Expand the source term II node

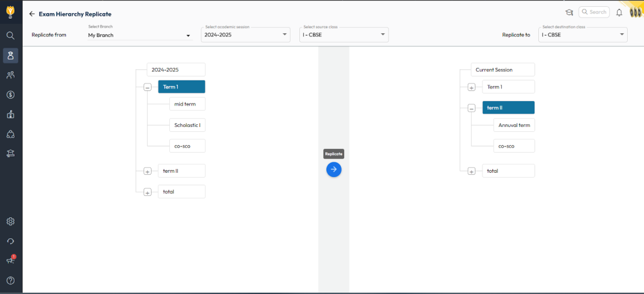tap(147, 171)
